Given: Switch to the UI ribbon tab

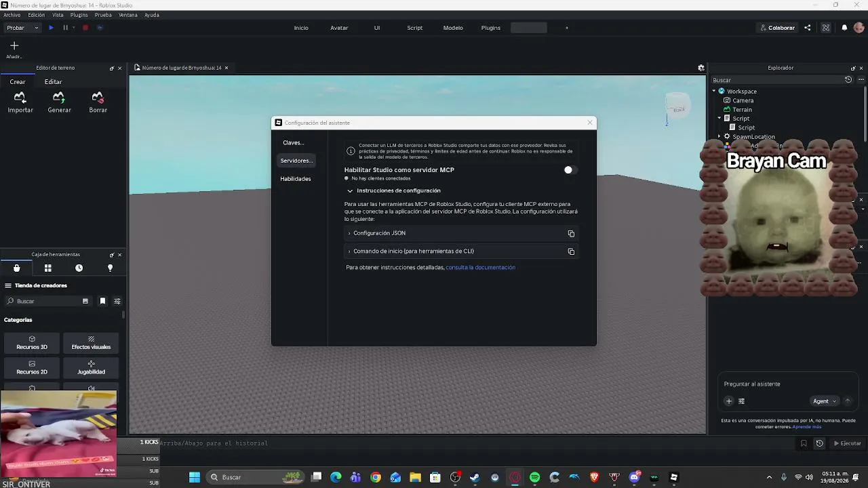Looking at the screenshot, I should coord(377,28).
